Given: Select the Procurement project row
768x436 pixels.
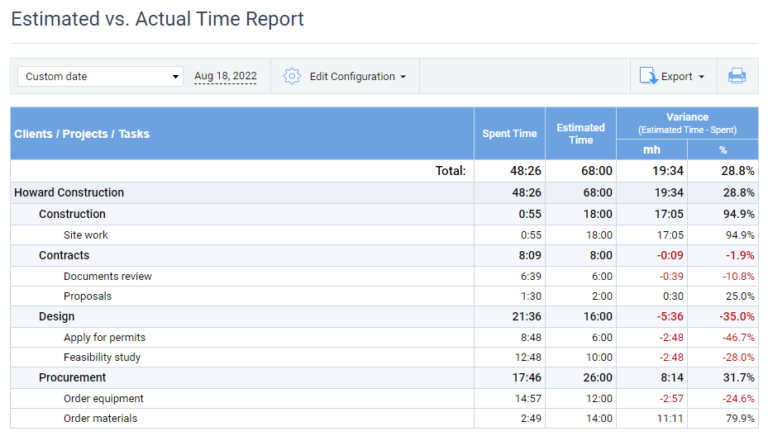Looking at the screenshot, I should [x=72, y=378].
